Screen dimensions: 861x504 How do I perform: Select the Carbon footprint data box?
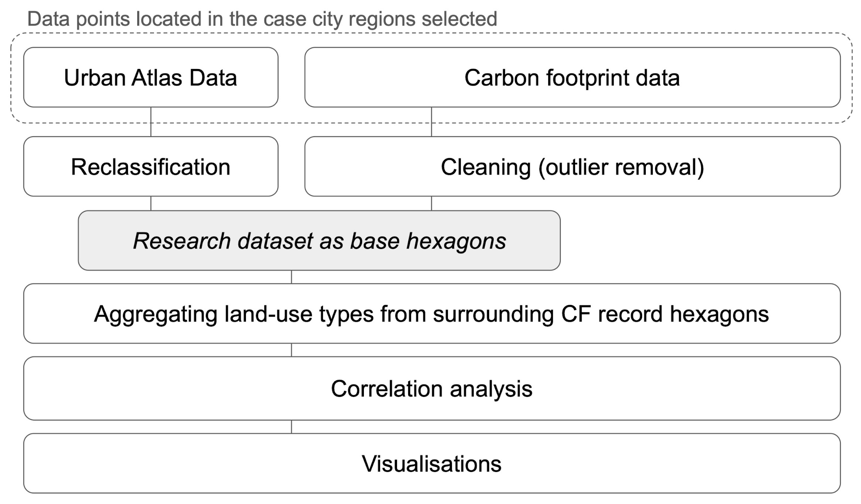[572, 78]
